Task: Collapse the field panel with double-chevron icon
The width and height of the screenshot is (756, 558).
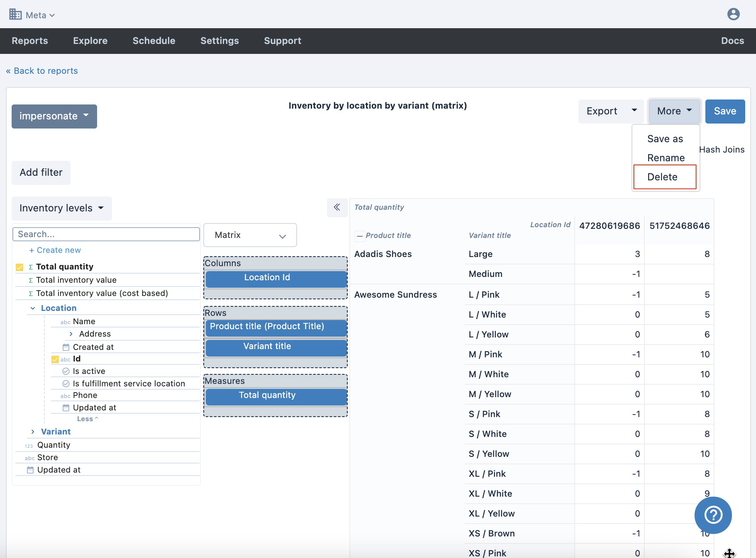Action: [x=337, y=207]
